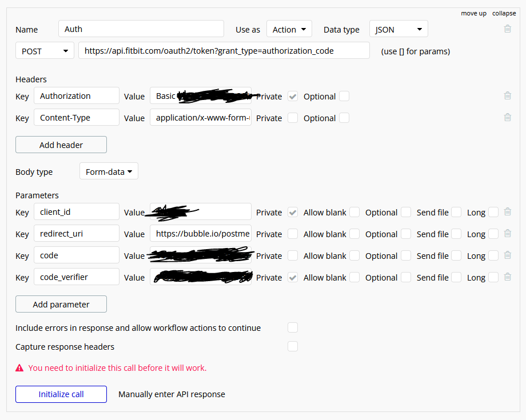Viewport: 526px width, 420px height.
Task: Delete the Authorization header row
Action: (x=508, y=96)
